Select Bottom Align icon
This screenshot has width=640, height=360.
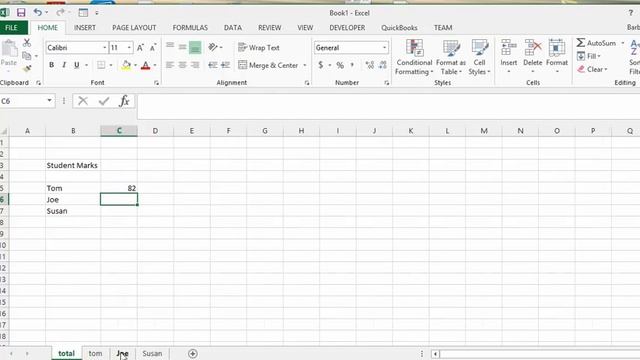pyautogui.click(x=195, y=47)
